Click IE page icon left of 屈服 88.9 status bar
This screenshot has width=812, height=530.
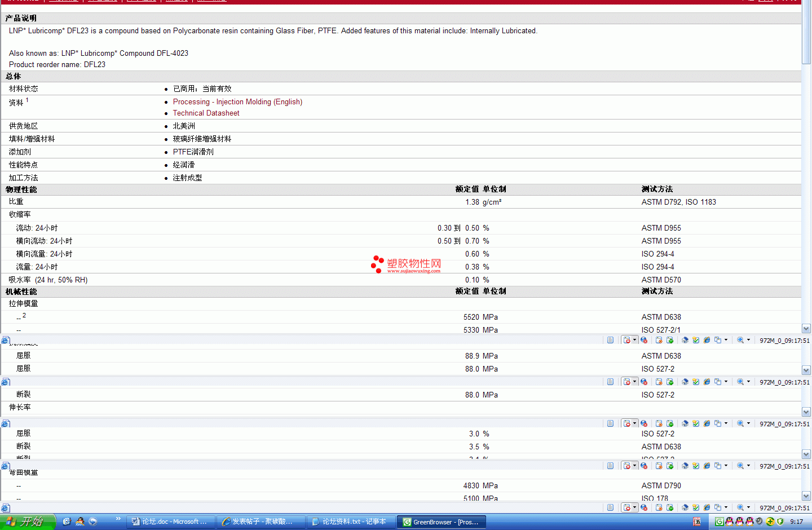5,340
